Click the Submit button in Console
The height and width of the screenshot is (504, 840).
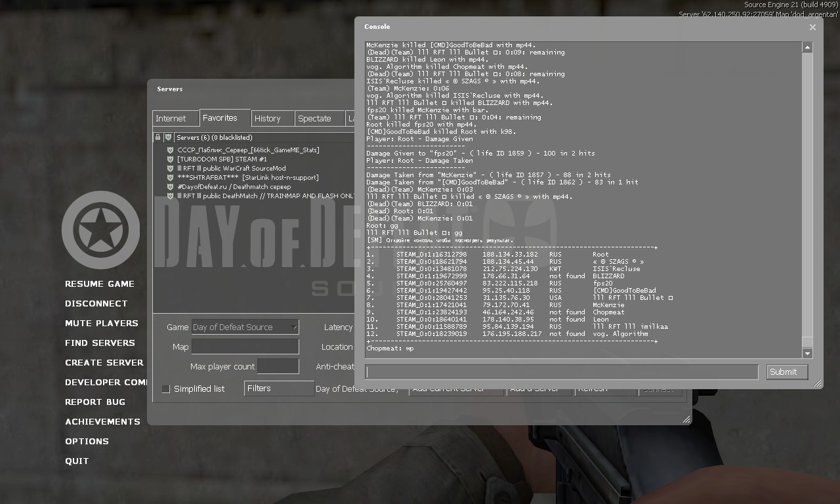pos(787,371)
